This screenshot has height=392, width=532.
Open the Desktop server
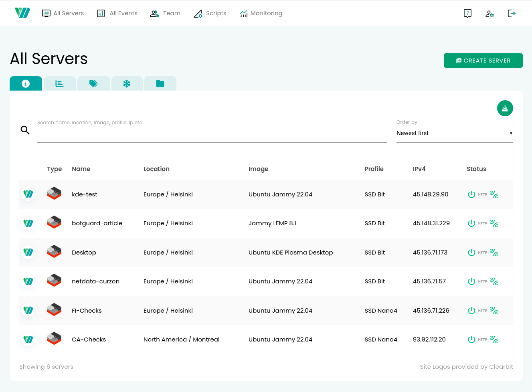click(x=84, y=253)
